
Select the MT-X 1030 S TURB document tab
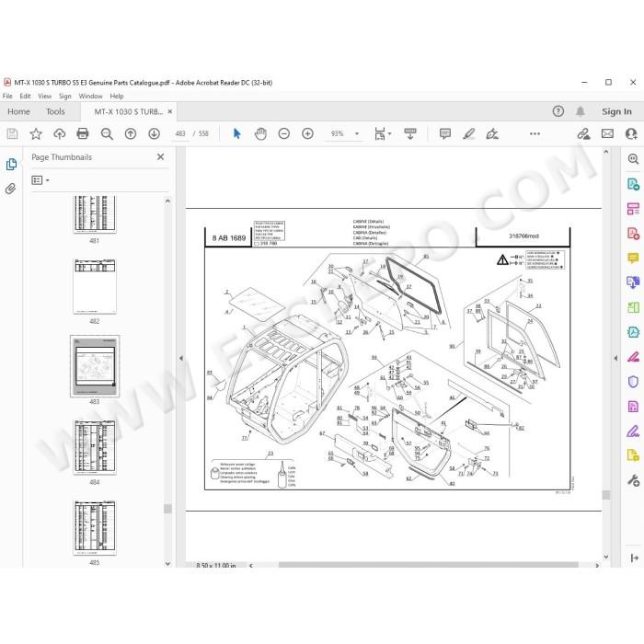tap(129, 111)
